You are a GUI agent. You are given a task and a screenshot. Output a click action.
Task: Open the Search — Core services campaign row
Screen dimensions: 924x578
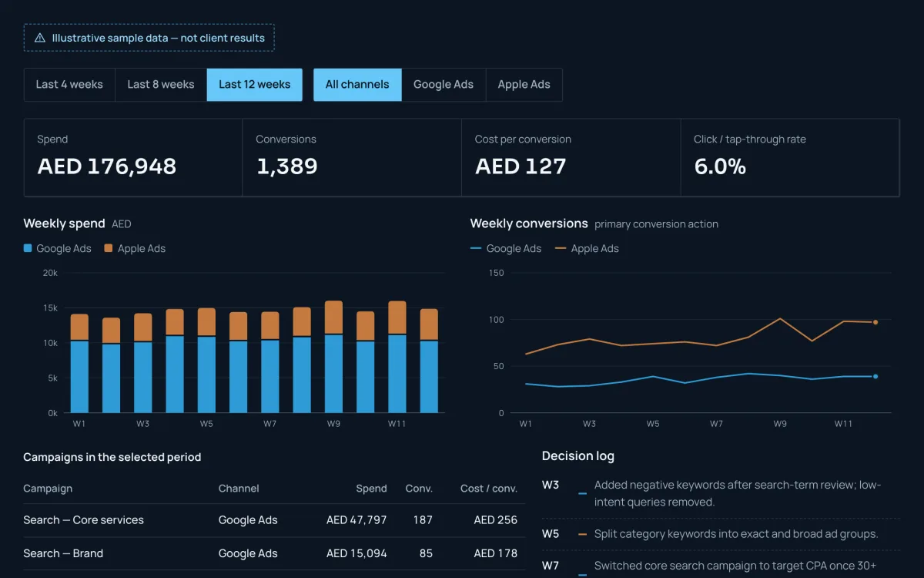[274, 520]
